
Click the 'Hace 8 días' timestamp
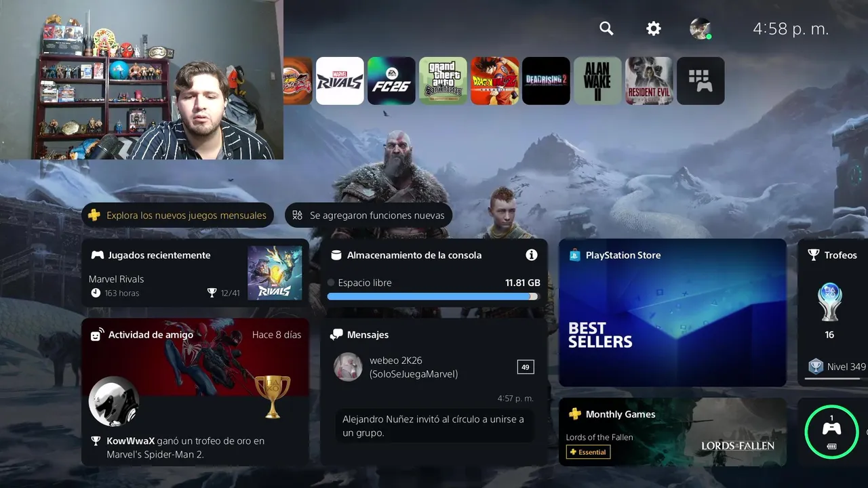(x=277, y=335)
